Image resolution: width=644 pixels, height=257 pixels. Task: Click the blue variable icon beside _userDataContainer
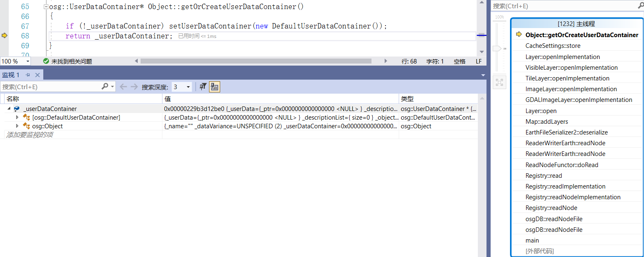pos(16,109)
